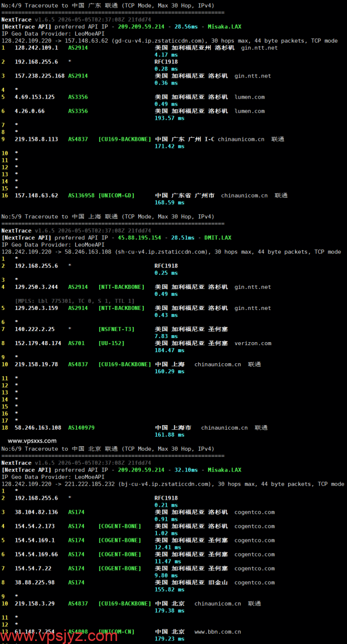Select the 0.43 ms latency value
This screenshot has width=347, height=644.
pos(166,315)
